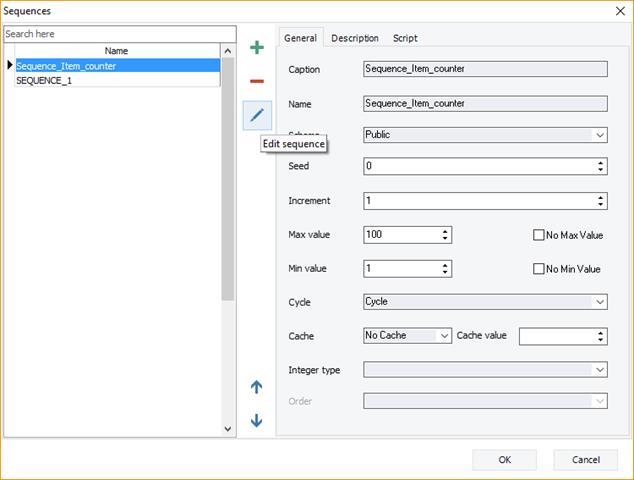Click the Edit sequence pencil icon
634x480 pixels.
point(257,115)
